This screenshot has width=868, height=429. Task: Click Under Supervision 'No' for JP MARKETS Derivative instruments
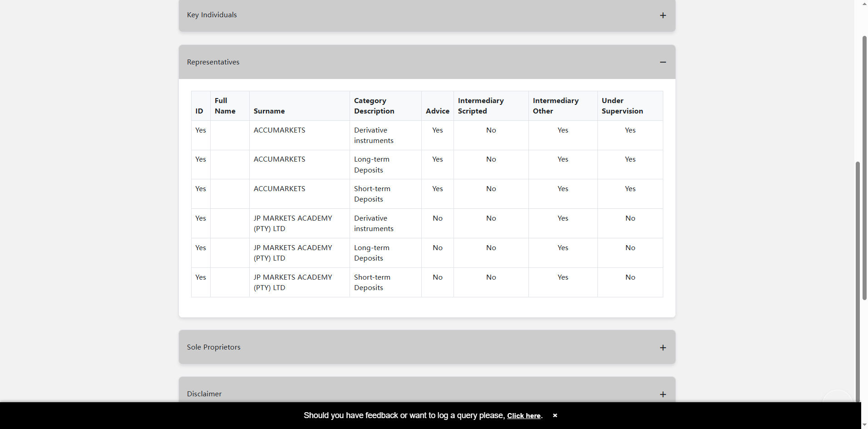click(630, 218)
